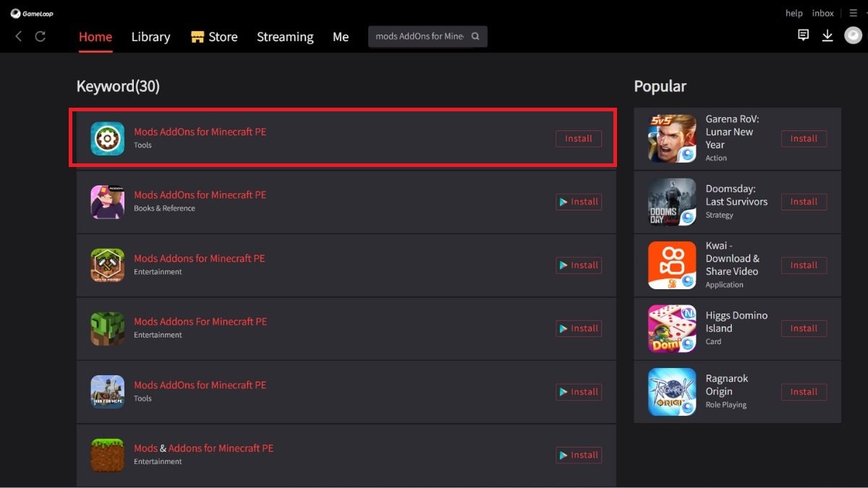Image resolution: width=868 pixels, height=488 pixels.
Task: Click the Garena RoV game icon
Action: point(672,139)
